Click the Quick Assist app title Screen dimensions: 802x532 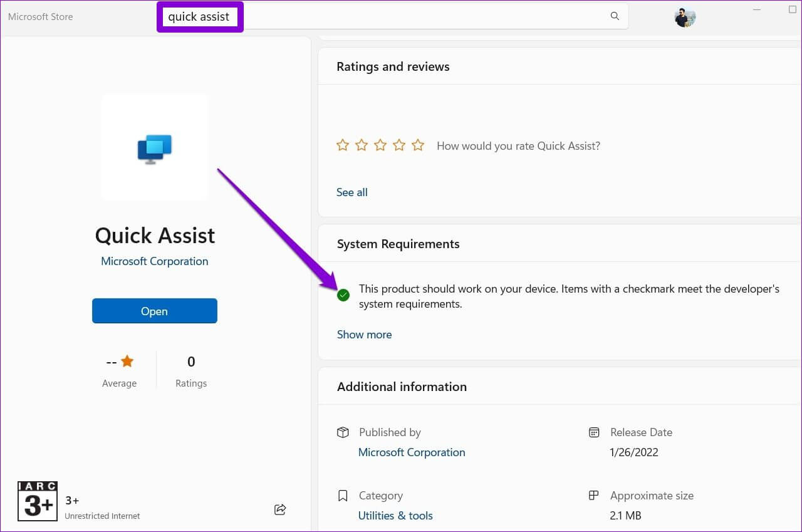pyautogui.click(x=155, y=236)
